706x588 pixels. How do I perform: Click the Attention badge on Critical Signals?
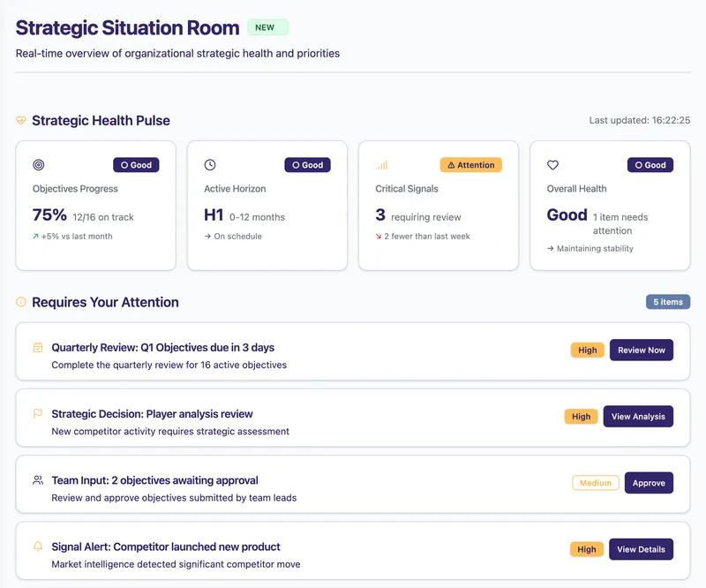[x=470, y=165]
